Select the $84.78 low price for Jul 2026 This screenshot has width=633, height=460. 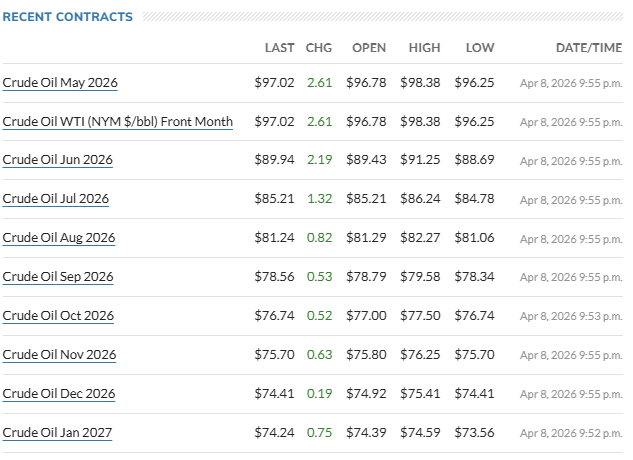click(x=474, y=199)
